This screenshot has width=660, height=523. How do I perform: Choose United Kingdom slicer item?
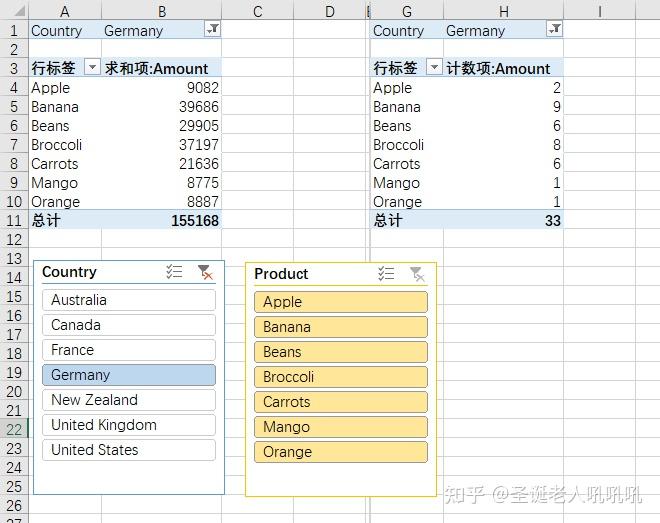(129, 425)
